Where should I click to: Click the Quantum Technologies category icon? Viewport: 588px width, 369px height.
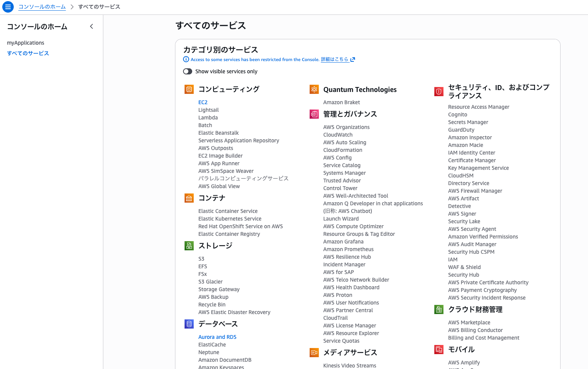tap(314, 89)
